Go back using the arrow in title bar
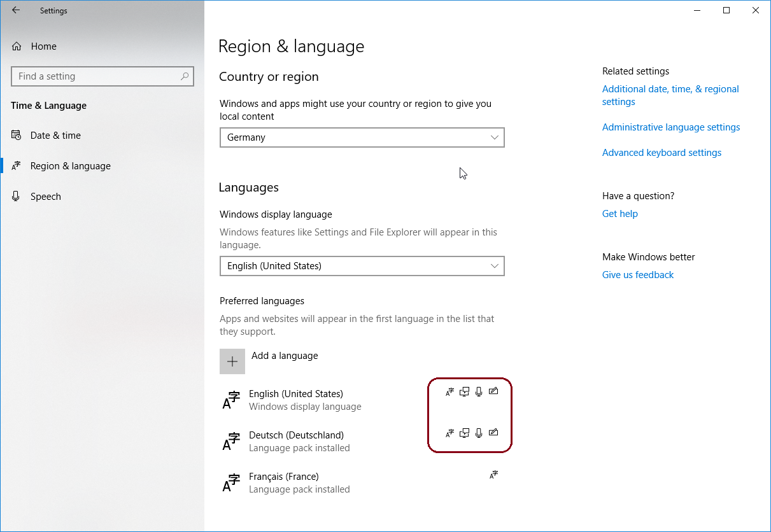This screenshot has height=532, width=771. (x=16, y=10)
